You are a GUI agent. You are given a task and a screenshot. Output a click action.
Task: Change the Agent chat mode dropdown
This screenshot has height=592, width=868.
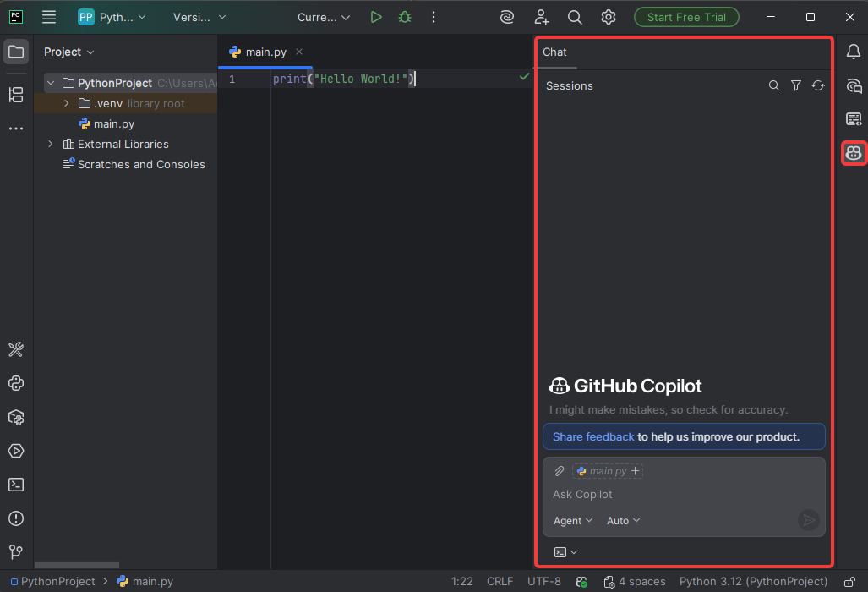tap(573, 521)
